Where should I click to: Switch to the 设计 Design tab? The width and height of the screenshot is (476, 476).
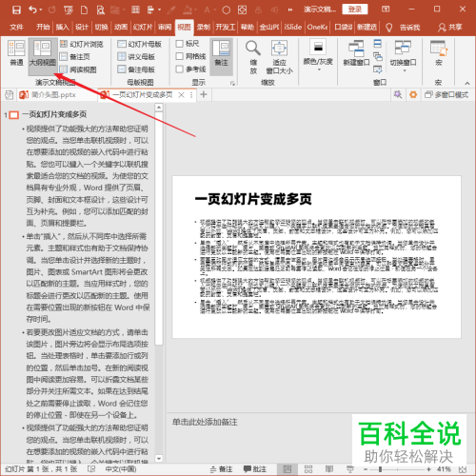click(82, 27)
